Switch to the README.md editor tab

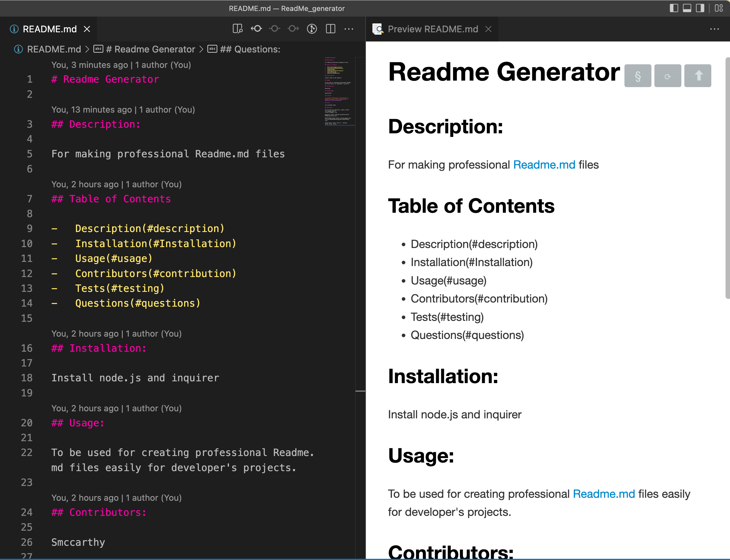click(x=49, y=29)
